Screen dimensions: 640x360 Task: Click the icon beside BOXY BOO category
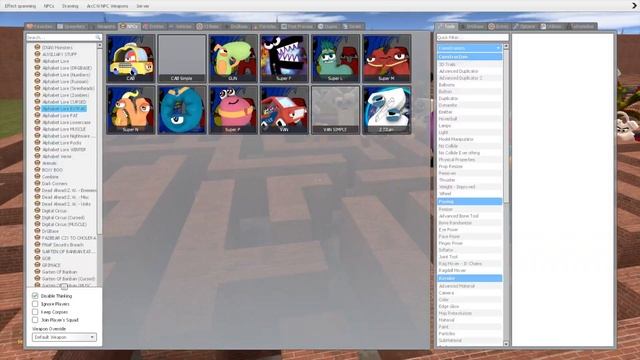click(38, 170)
